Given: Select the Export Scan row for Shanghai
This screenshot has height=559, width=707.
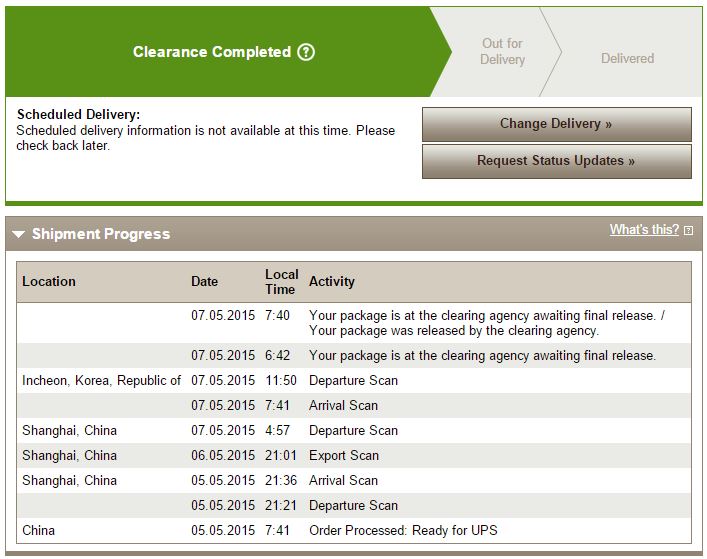Looking at the screenshot, I should pyautogui.click(x=354, y=455).
